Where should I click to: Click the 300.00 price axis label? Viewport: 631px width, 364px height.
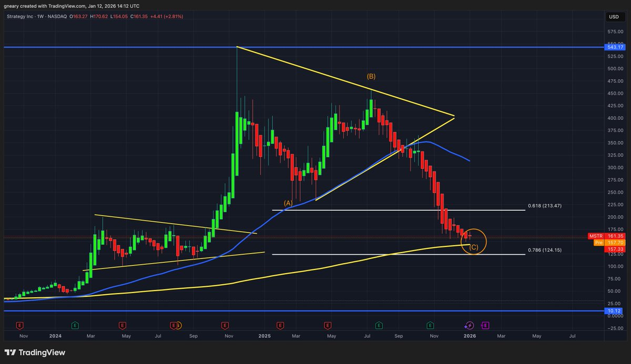pos(615,168)
